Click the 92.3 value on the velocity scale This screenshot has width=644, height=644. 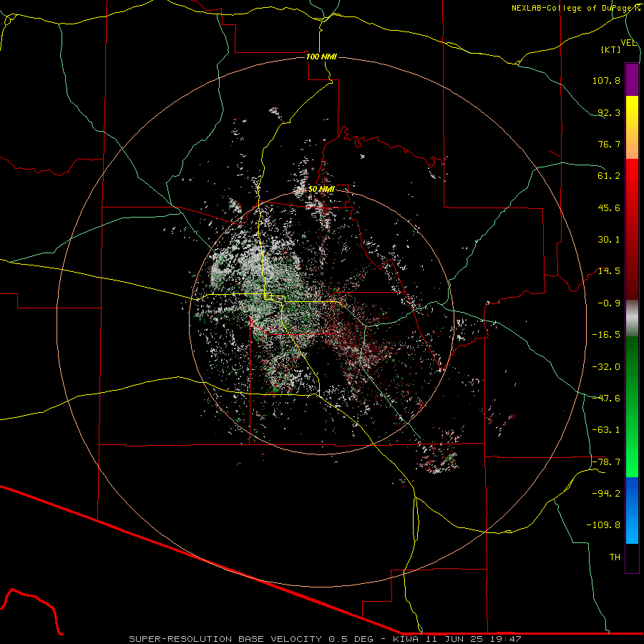tap(609, 112)
